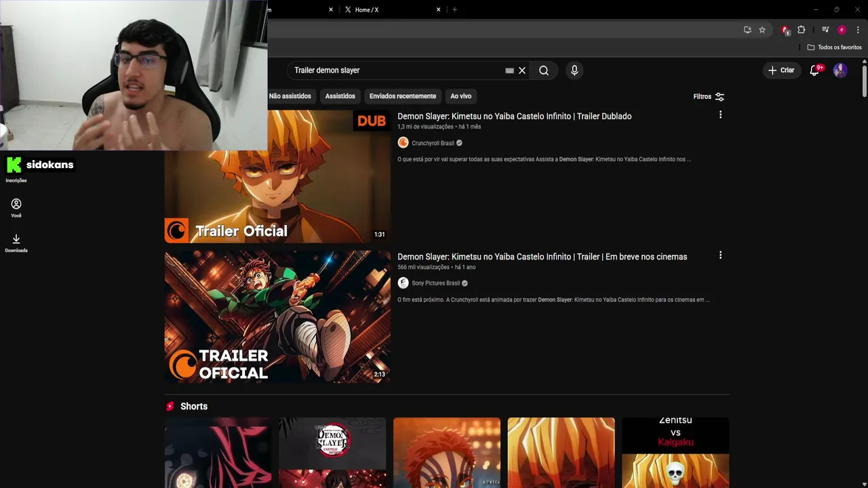The height and width of the screenshot is (488, 868).
Task: Click the 566 mil visualizações text
Action: [x=424, y=267]
